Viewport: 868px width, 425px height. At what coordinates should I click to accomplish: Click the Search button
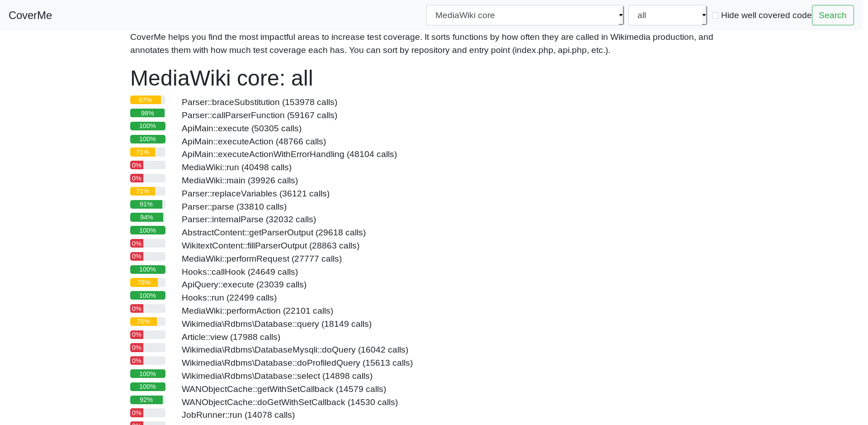coord(833,15)
